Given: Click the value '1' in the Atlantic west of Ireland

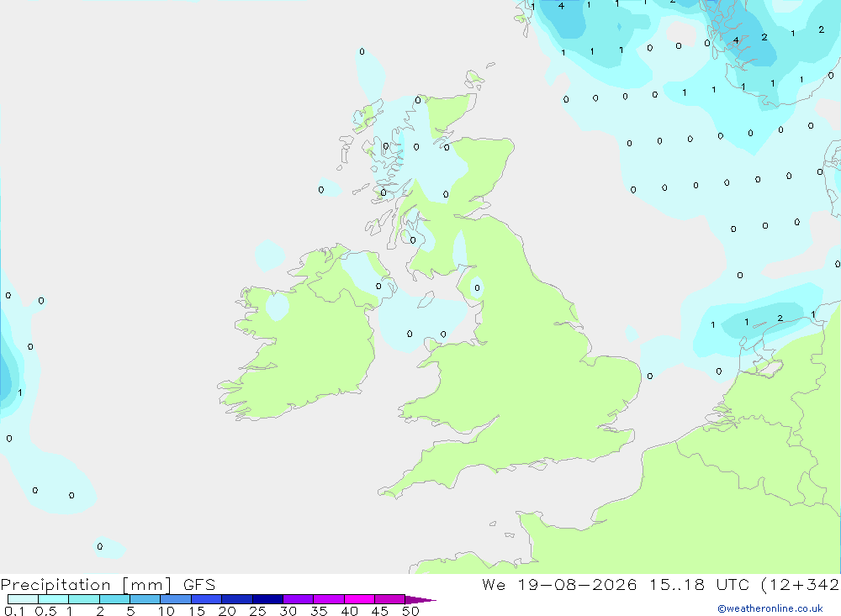Looking at the screenshot, I should pyautogui.click(x=20, y=392).
